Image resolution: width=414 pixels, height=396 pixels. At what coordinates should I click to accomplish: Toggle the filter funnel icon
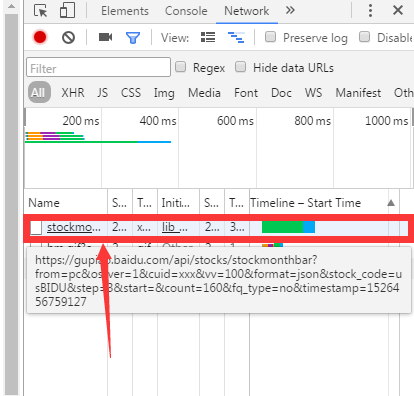tap(133, 38)
